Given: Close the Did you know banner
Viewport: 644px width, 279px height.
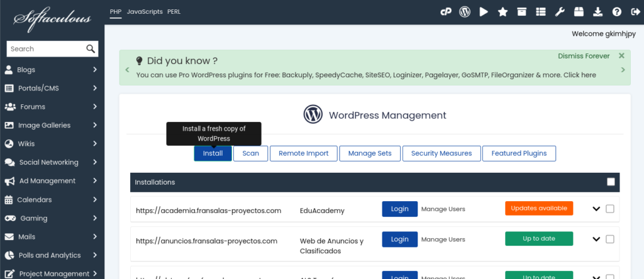Looking at the screenshot, I should coord(621,56).
